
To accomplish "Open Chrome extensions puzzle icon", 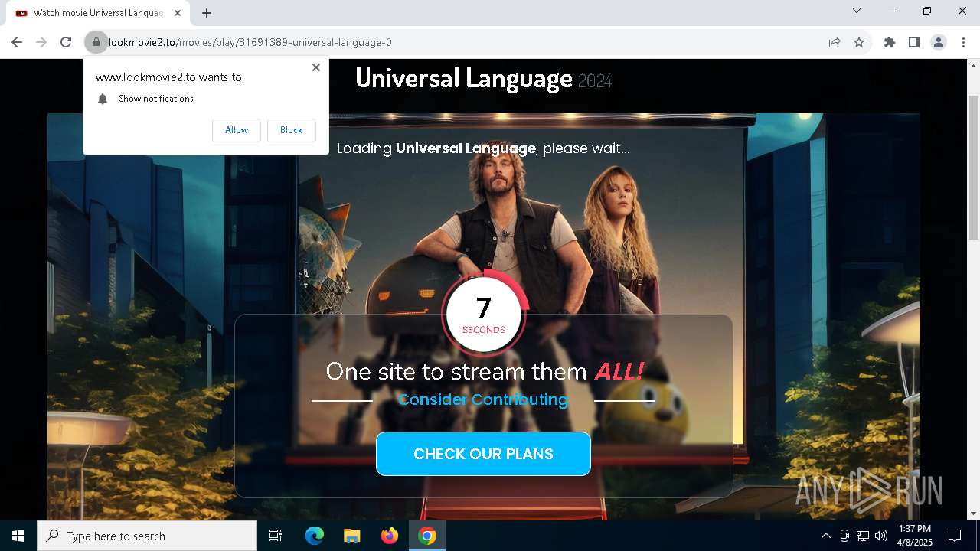I will (890, 42).
